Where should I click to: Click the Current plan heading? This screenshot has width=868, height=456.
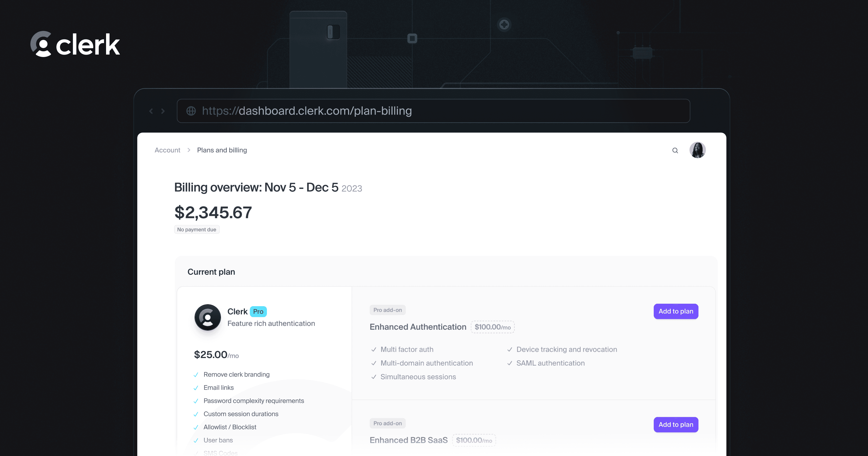(211, 272)
